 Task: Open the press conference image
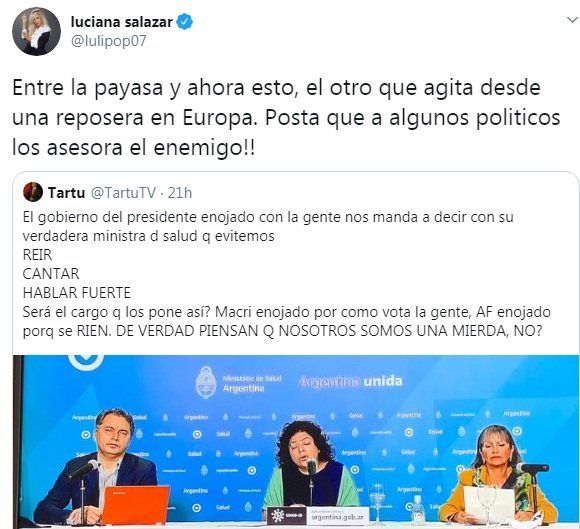click(296, 442)
